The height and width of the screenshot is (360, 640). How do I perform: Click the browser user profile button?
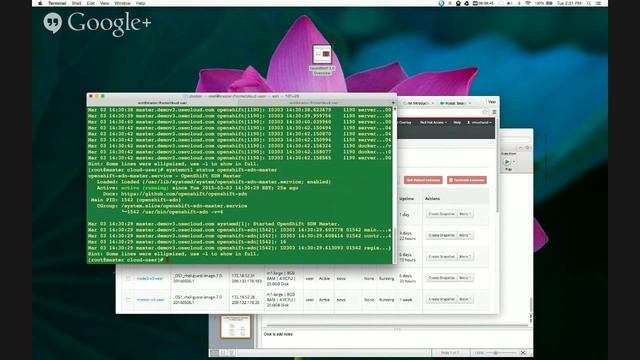(492, 102)
